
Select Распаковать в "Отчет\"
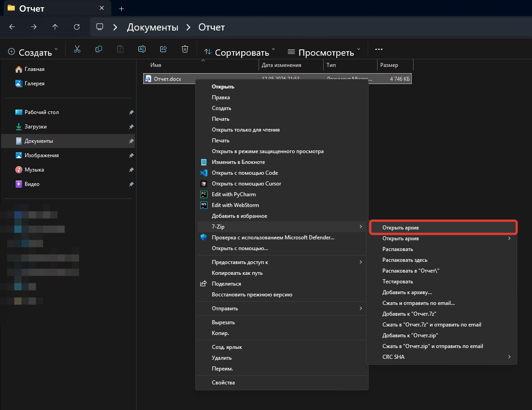[442, 271]
